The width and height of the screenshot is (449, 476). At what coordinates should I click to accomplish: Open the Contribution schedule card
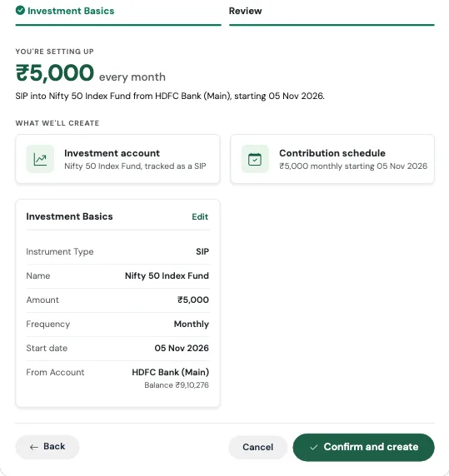pyautogui.click(x=332, y=159)
